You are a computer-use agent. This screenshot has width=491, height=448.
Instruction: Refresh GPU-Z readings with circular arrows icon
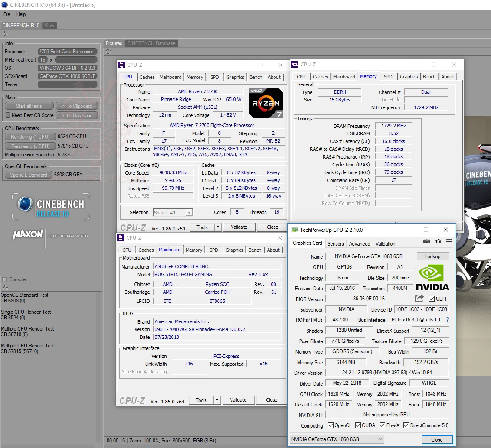[x=438, y=241]
